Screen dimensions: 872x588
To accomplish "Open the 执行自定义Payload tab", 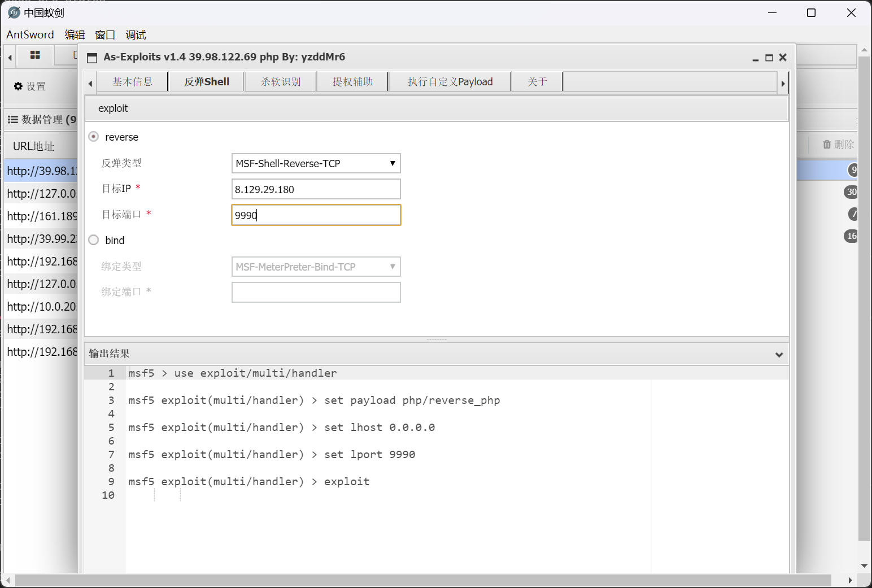I will coord(450,82).
